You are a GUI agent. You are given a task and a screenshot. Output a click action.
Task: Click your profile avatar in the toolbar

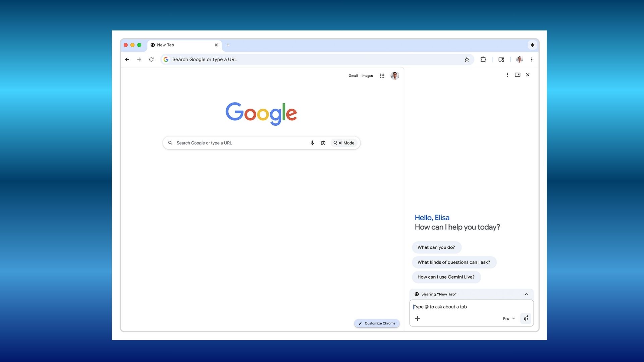tap(519, 59)
